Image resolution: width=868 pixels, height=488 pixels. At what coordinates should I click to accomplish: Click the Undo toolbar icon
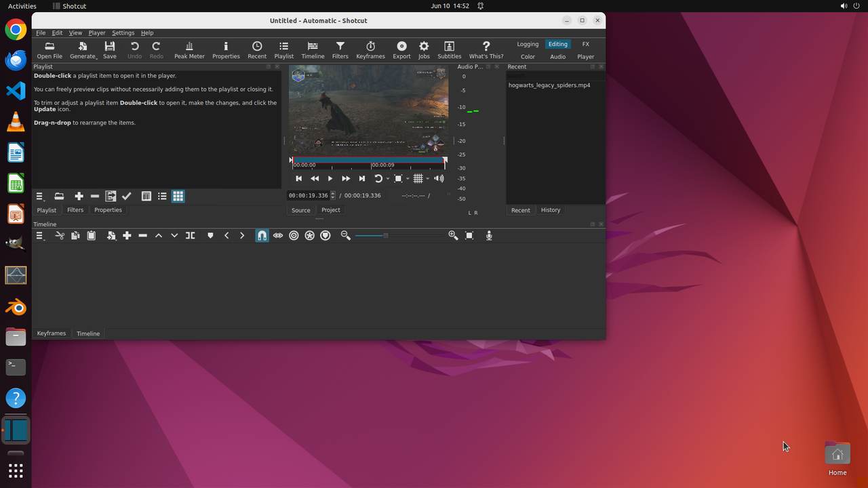pos(134,50)
